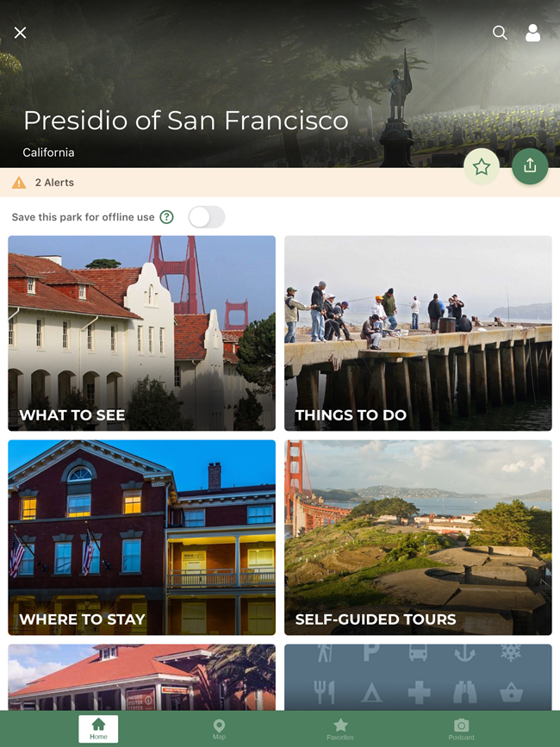Open the user profile icon
Screen dimensions: 560x747
[532, 33]
